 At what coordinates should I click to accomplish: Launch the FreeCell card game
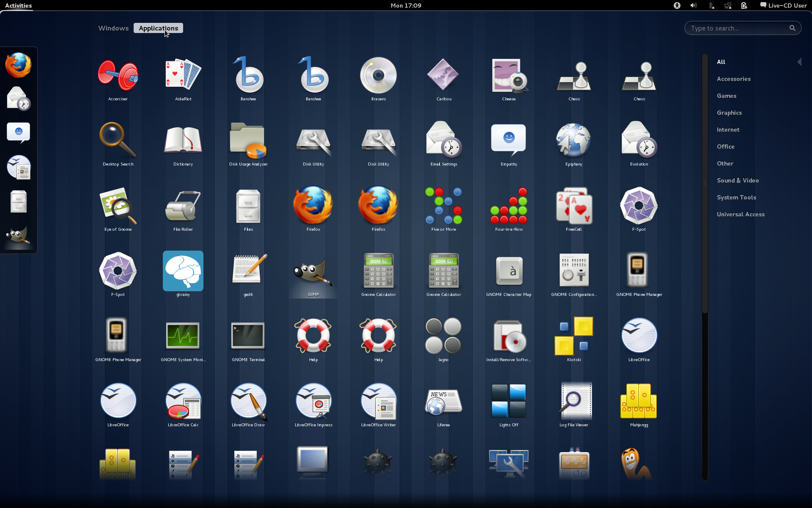click(x=574, y=210)
